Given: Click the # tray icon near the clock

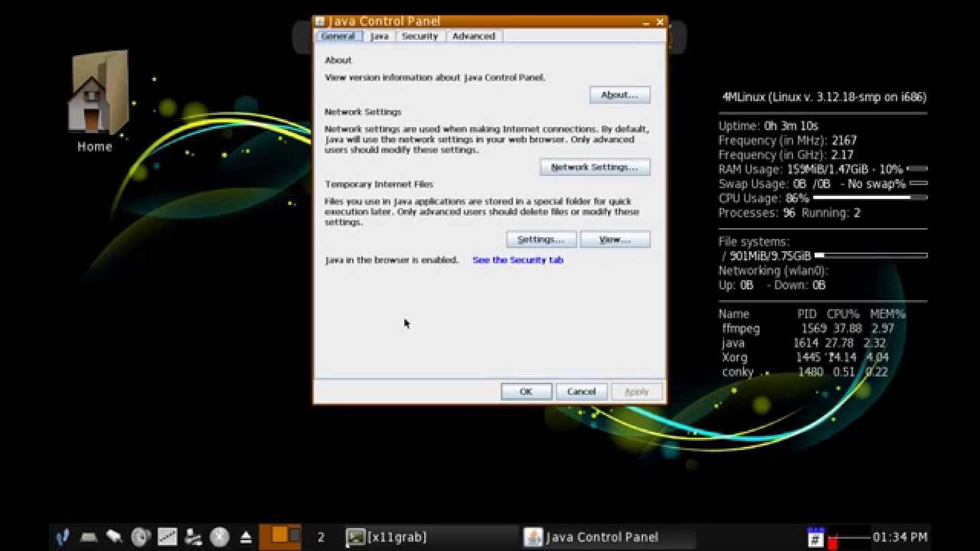Looking at the screenshot, I should point(815,537).
